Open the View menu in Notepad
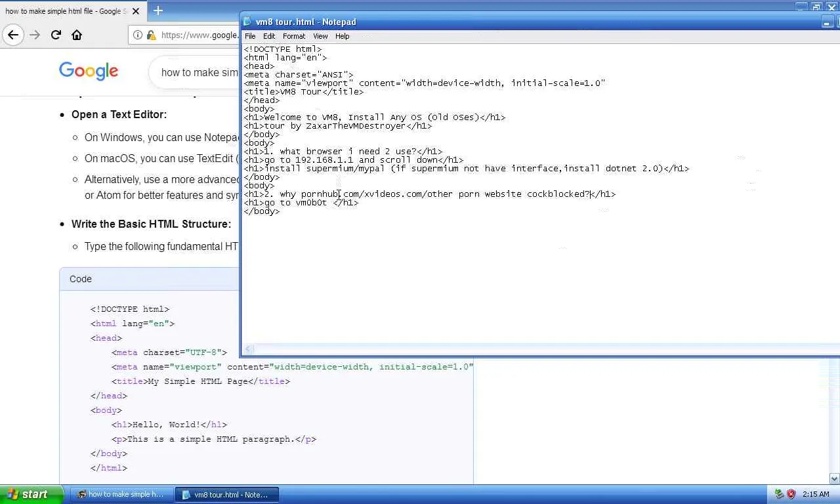Viewport: 840px width, 504px height. (x=320, y=36)
